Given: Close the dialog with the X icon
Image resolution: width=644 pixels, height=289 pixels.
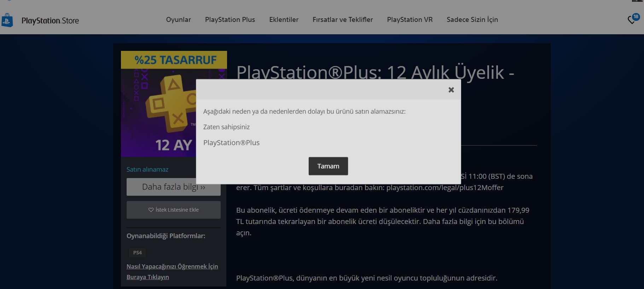Looking at the screenshot, I should [451, 90].
